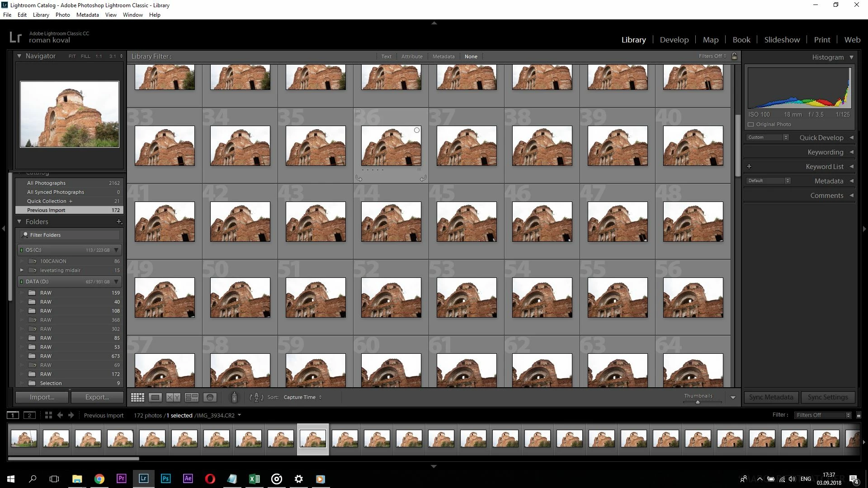The width and height of the screenshot is (868, 488).
Task: Toggle filter switch beside Filters Off
Action: (859, 415)
